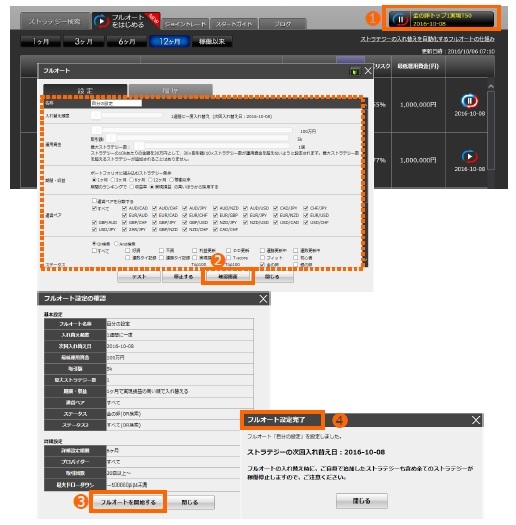Select the 3ヶ月 period radio button
This screenshot has width=516, height=525.
coord(113,180)
